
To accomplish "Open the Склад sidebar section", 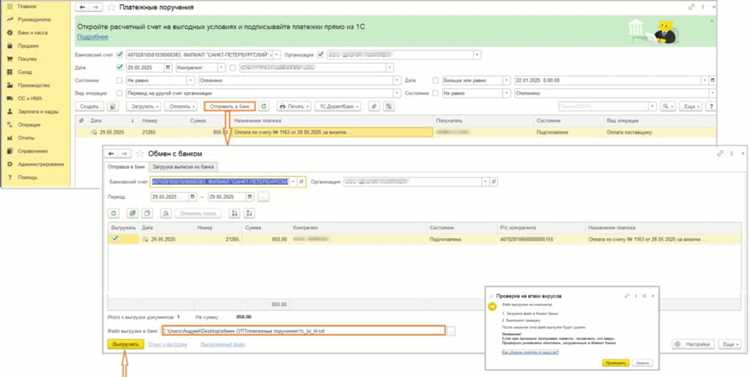I will [21, 72].
